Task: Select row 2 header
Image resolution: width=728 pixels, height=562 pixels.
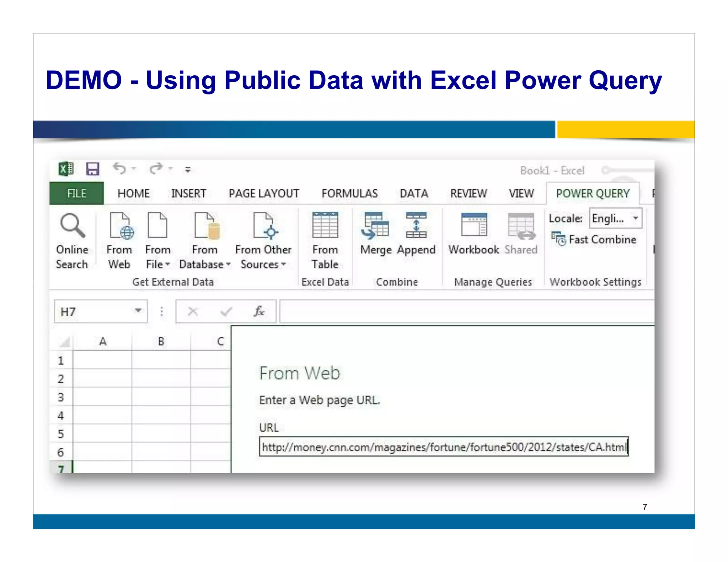Action: [x=61, y=379]
